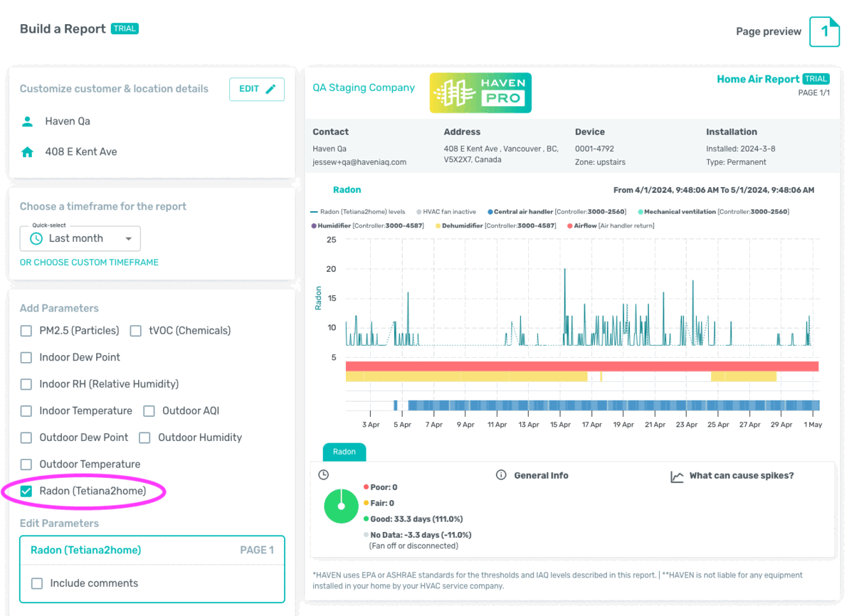Image resolution: width=854 pixels, height=616 pixels.
Task: Click the Fair: 0 entry
Action: (x=382, y=504)
